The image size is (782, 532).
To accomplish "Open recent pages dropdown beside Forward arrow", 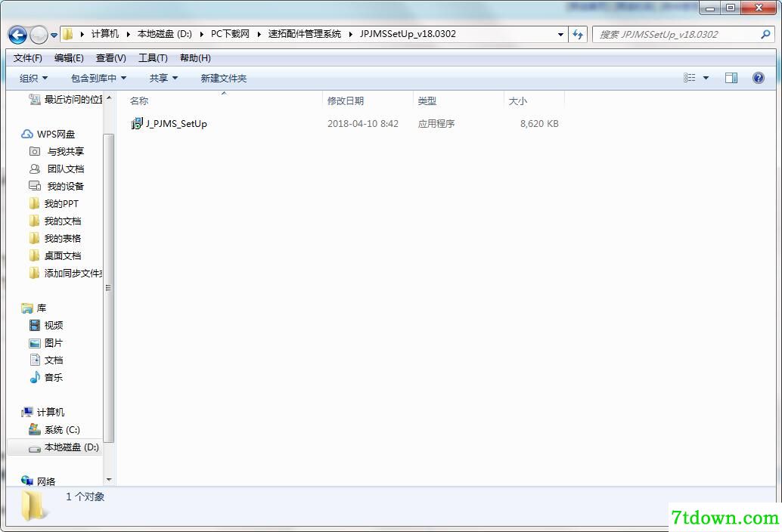I will tap(54, 35).
